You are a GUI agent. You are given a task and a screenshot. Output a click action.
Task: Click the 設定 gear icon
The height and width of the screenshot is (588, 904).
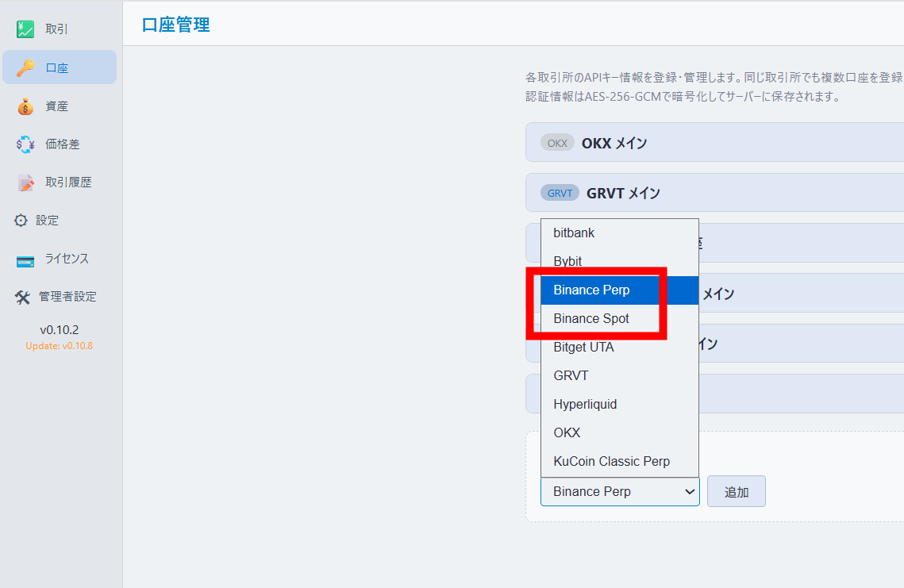click(21, 221)
